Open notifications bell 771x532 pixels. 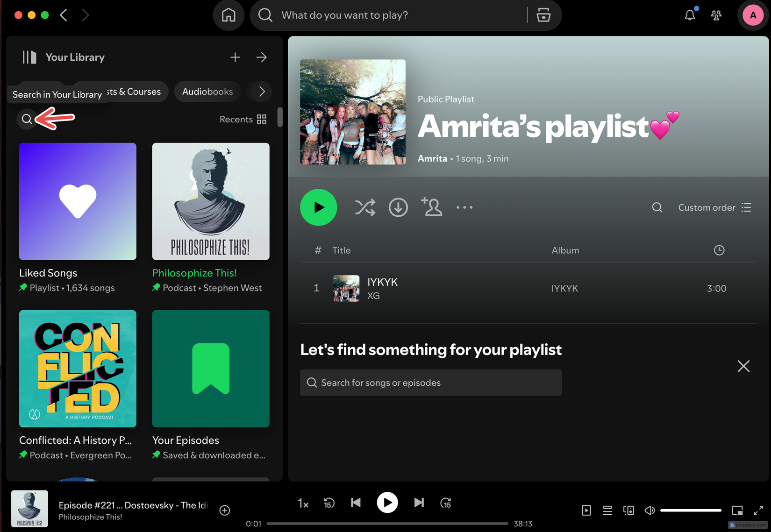pyautogui.click(x=689, y=15)
